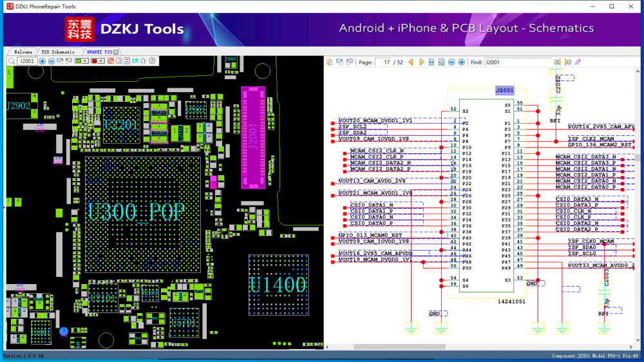The height and width of the screenshot is (362, 644).
Task: Toggle the pink lines icon in PCB toolbar
Action: click(127, 61)
